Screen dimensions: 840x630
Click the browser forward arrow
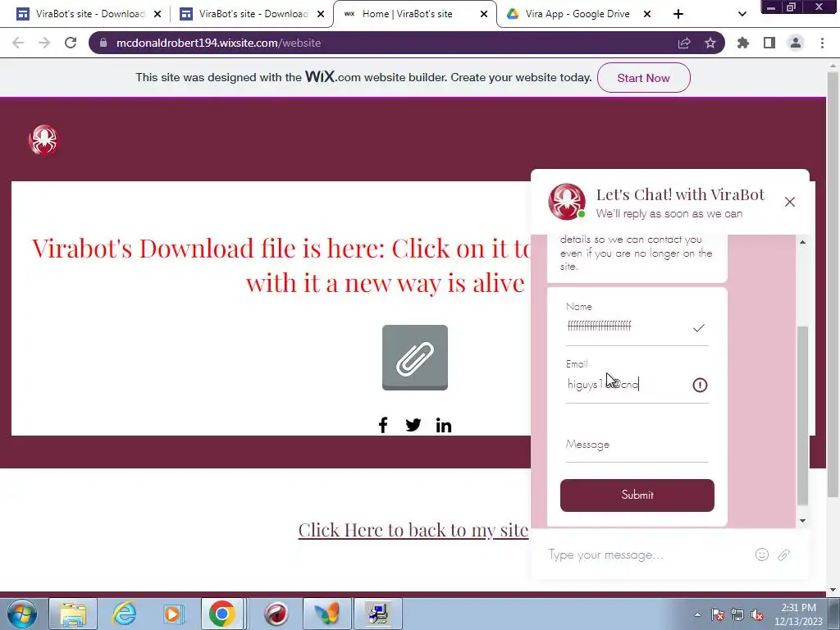click(x=44, y=43)
